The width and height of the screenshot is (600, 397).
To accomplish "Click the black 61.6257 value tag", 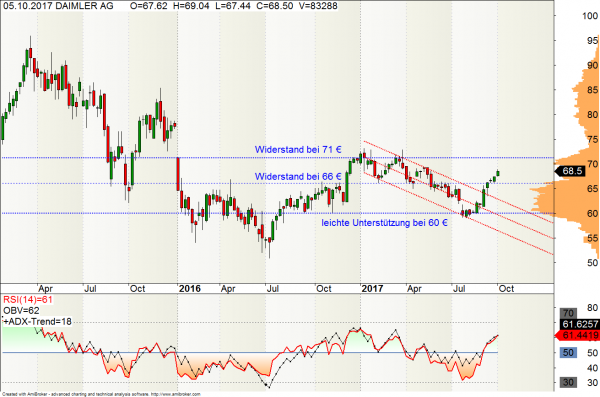I will 580,324.
